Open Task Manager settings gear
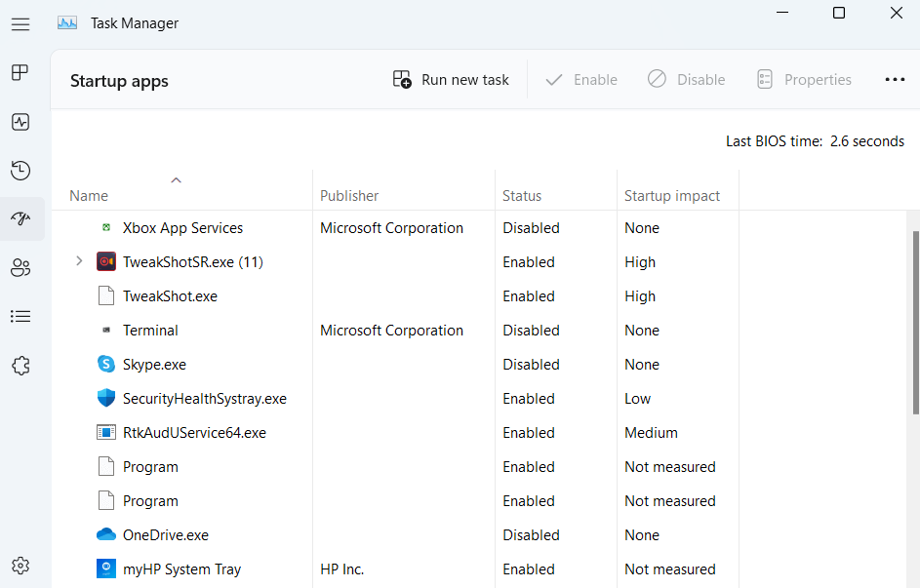This screenshot has width=920, height=588. [x=20, y=566]
